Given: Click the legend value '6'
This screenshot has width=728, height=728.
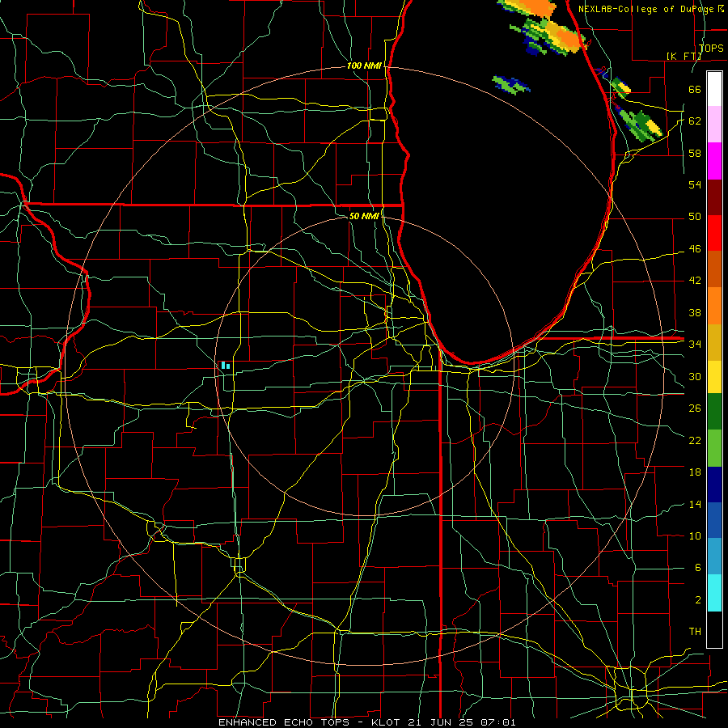Looking at the screenshot, I should coord(697,568).
